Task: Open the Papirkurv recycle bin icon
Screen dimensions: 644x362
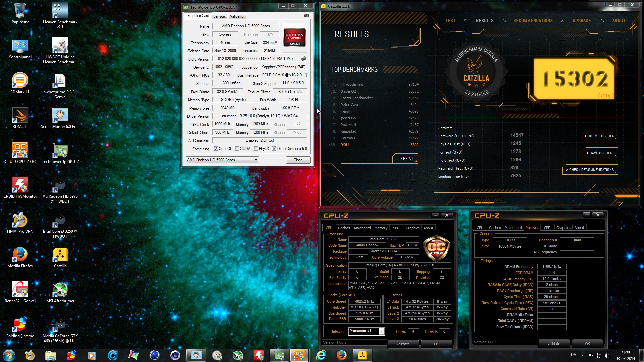Action: point(20,13)
